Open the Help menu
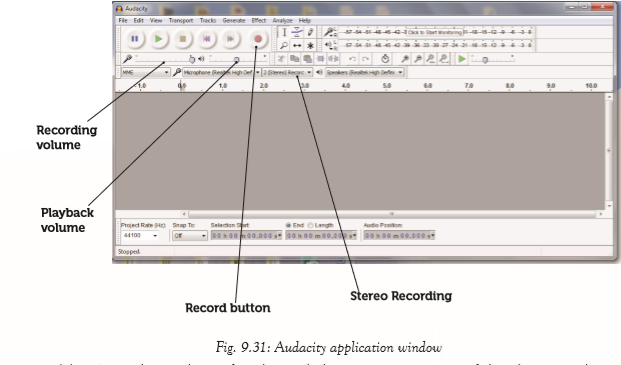Image resolution: width=621 pixels, height=365 pixels. point(305,21)
